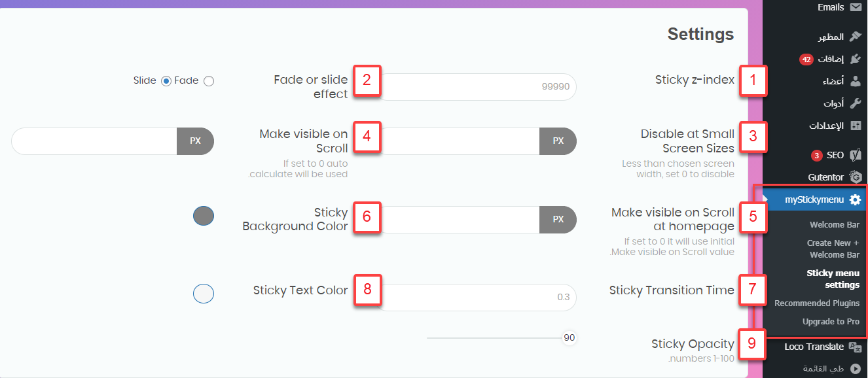
Task: Open Recommended Plugins link
Action: 817,303
